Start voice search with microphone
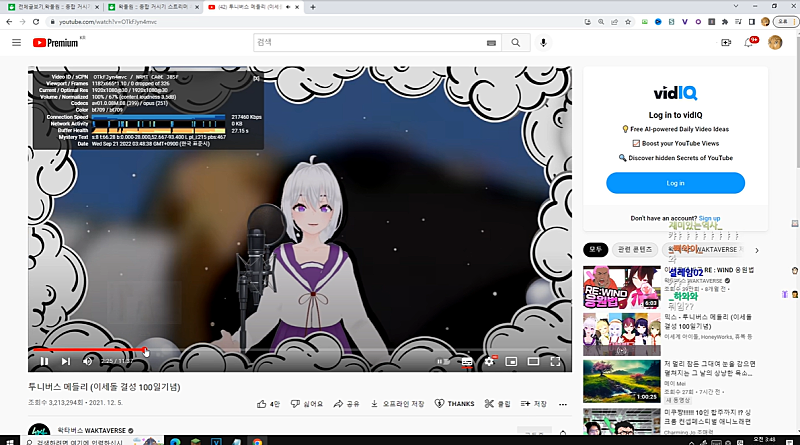 pos(543,43)
